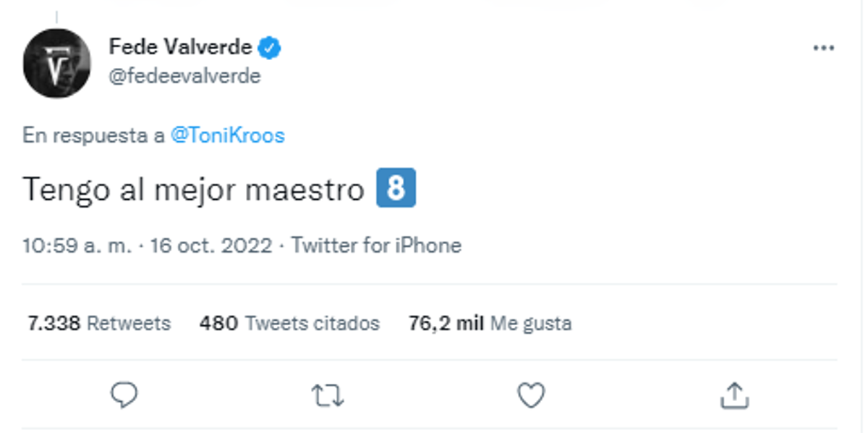Select the tweet text Tengo al mejor maestro
868x433 pixels.
pyautogui.click(x=194, y=188)
